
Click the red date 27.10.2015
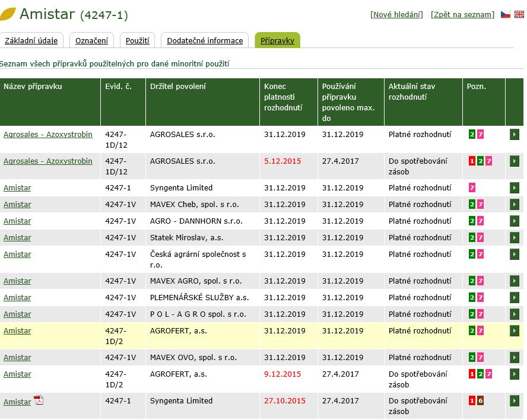(285, 401)
